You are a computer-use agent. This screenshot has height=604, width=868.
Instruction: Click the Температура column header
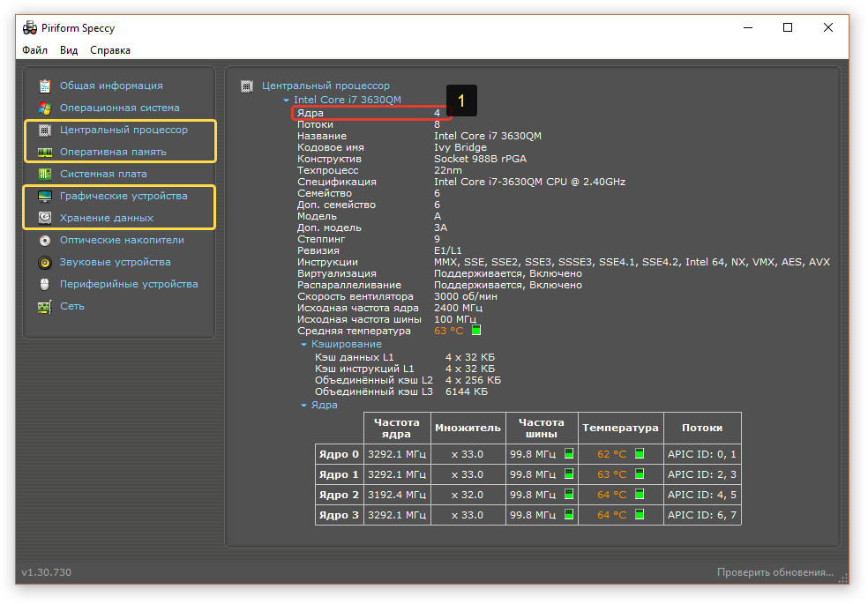click(x=620, y=429)
